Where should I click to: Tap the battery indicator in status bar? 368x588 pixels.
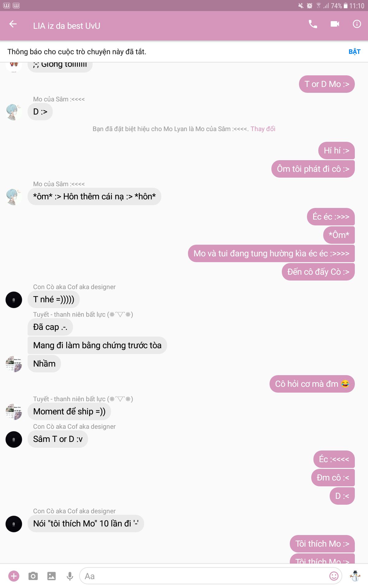pyautogui.click(x=346, y=6)
